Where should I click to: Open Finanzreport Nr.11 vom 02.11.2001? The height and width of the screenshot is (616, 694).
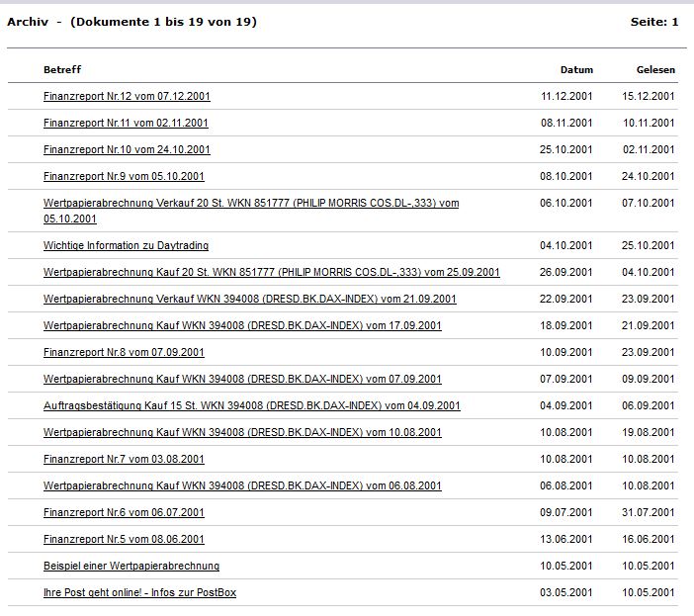click(126, 123)
